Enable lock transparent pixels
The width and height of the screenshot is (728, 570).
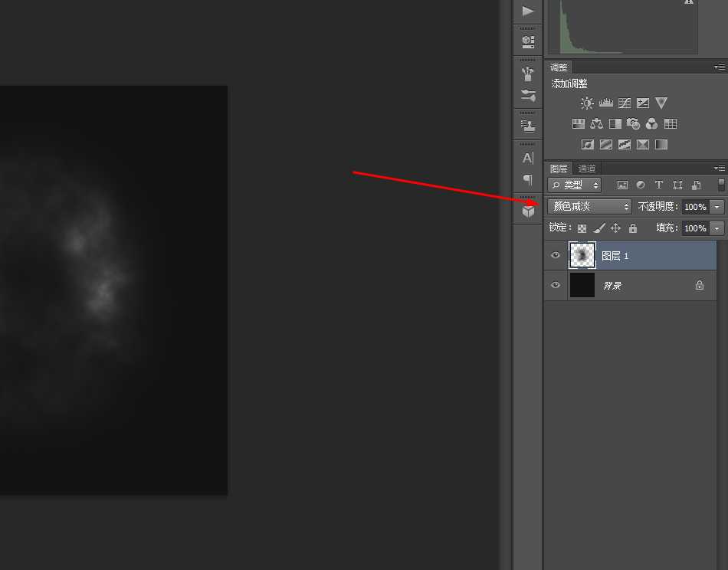[x=582, y=228]
